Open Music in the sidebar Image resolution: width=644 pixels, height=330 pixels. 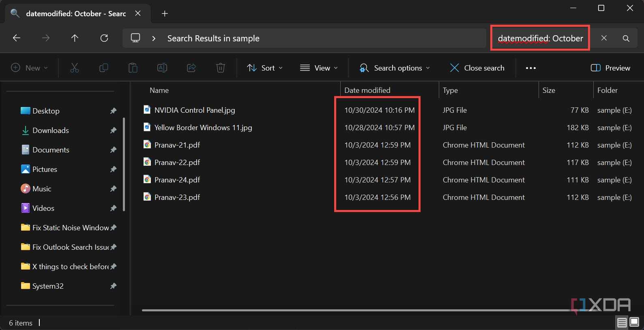[x=42, y=189]
